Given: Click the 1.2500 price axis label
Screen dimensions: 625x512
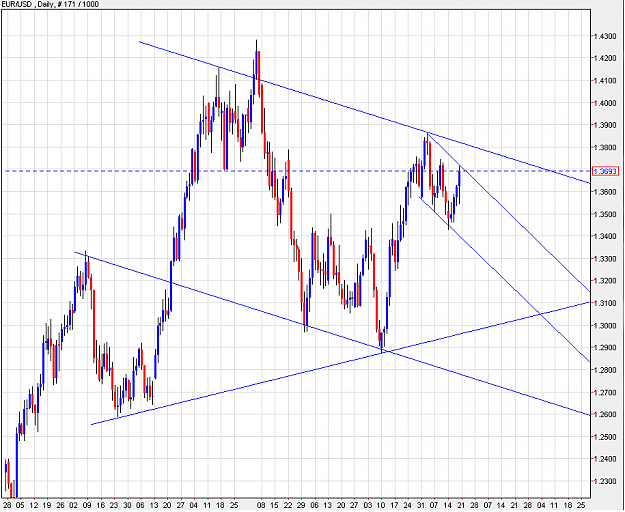Looking at the screenshot, I should point(605,437).
